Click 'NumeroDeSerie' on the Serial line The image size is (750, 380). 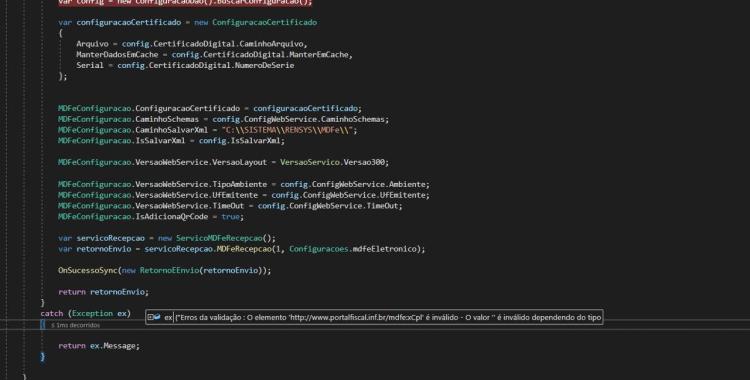click(265, 66)
